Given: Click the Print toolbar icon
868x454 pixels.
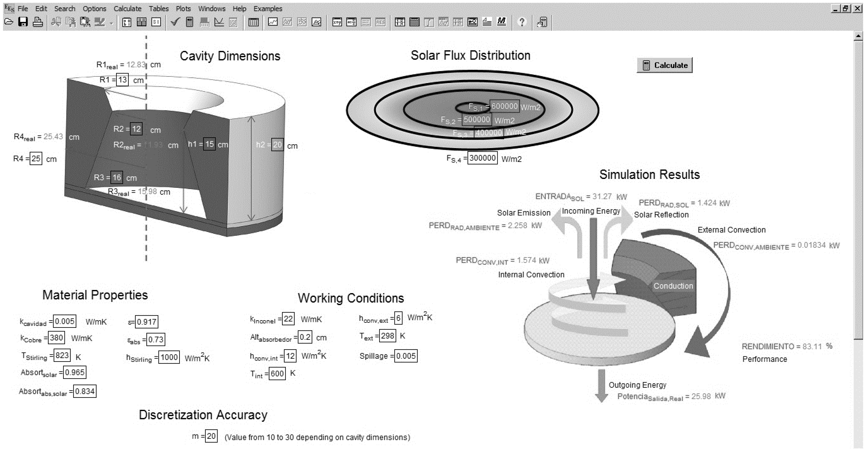Looking at the screenshot, I should click(37, 22).
